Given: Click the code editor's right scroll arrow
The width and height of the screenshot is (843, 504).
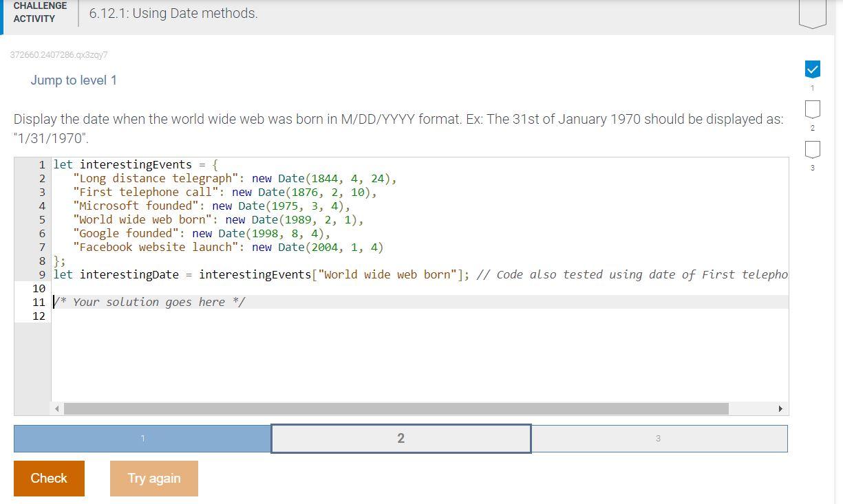Looking at the screenshot, I should point(780,408).
